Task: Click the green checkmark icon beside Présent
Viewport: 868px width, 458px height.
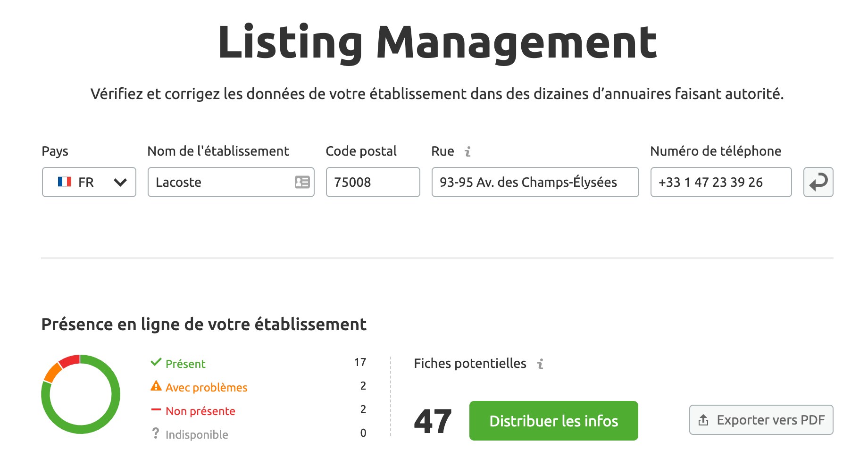Action: 156,363
